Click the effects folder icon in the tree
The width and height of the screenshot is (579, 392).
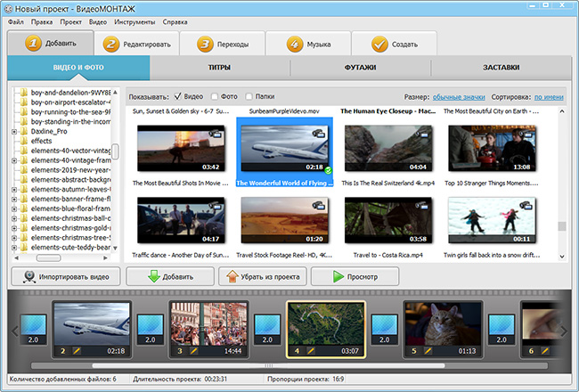pyautogui.click(x=24, y=141)
